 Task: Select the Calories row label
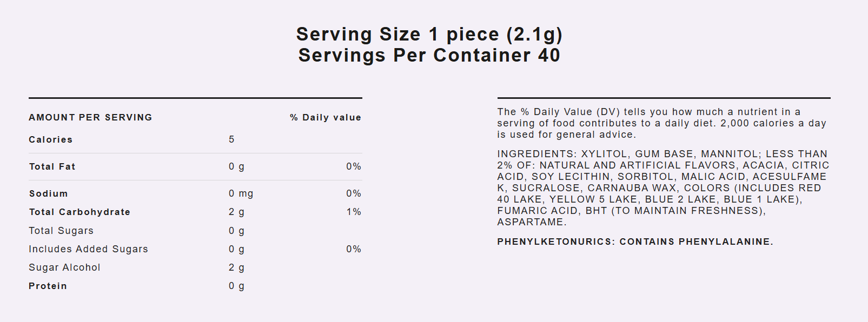[x=51, y=140]
